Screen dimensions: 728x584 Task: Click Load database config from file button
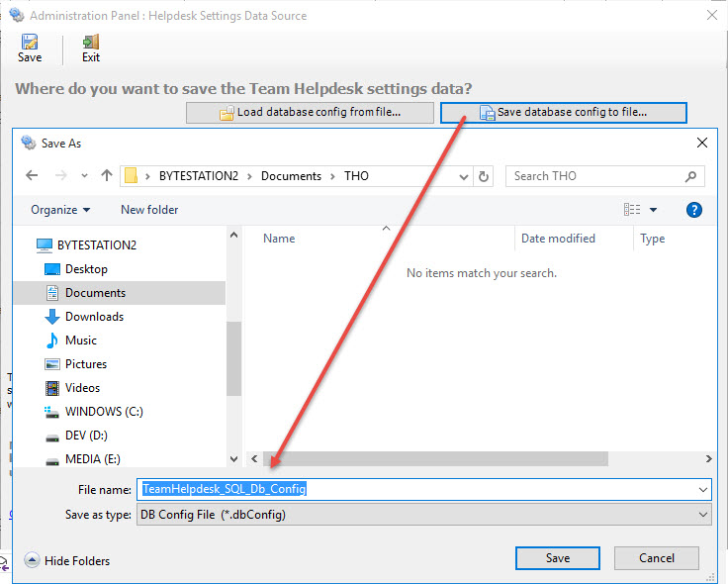click(310, 113)
